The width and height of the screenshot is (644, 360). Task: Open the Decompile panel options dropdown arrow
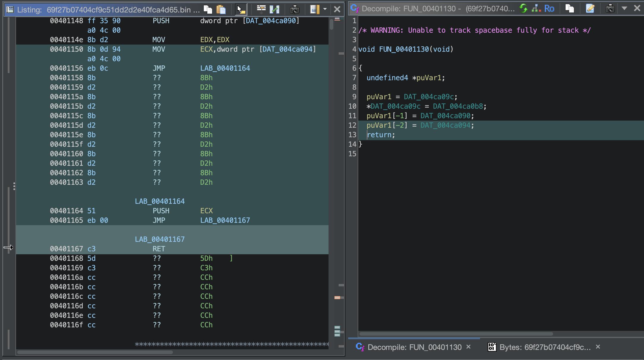624,8
